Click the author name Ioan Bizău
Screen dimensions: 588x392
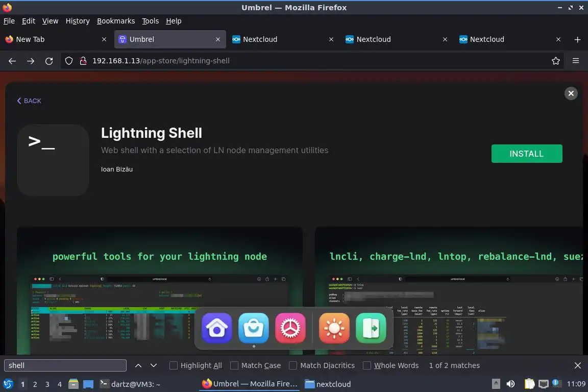[116, 169]
